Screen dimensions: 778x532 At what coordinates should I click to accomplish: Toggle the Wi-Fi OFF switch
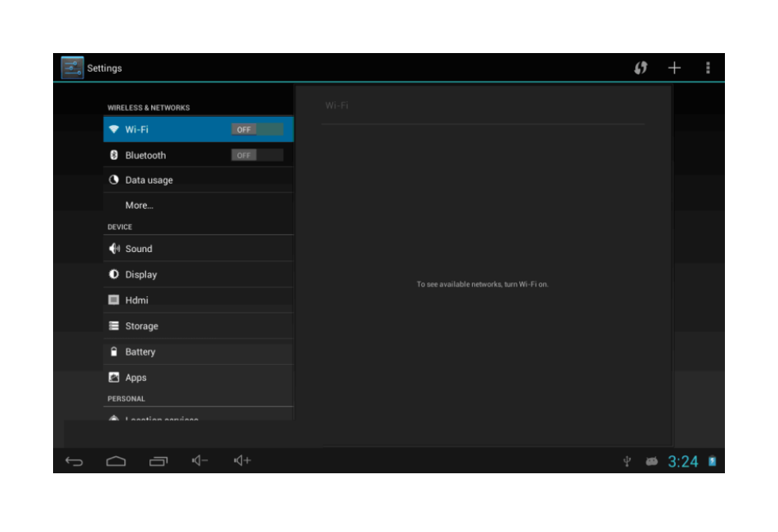[x=257, y=130]
